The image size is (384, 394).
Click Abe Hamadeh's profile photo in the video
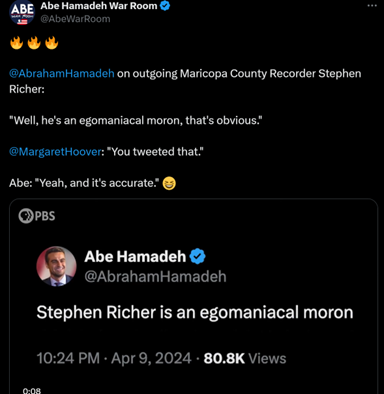pos(56,266)
